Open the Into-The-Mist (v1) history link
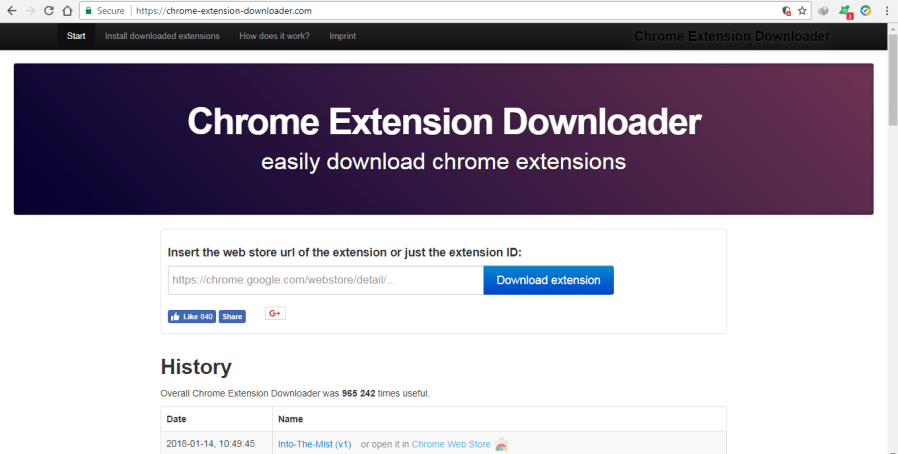This screenshot has height=454, width=898. [x=314, y=444]
